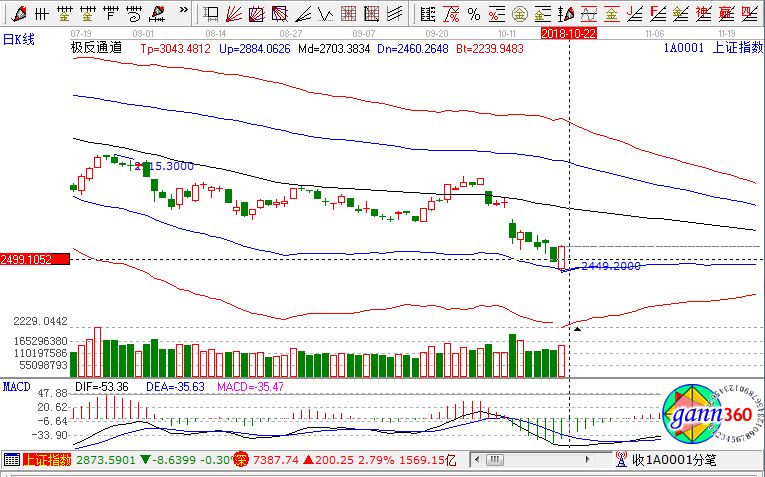Click the percent sign toolbar icon
This screenshot has height=477, width=765.
coord(473,13)
